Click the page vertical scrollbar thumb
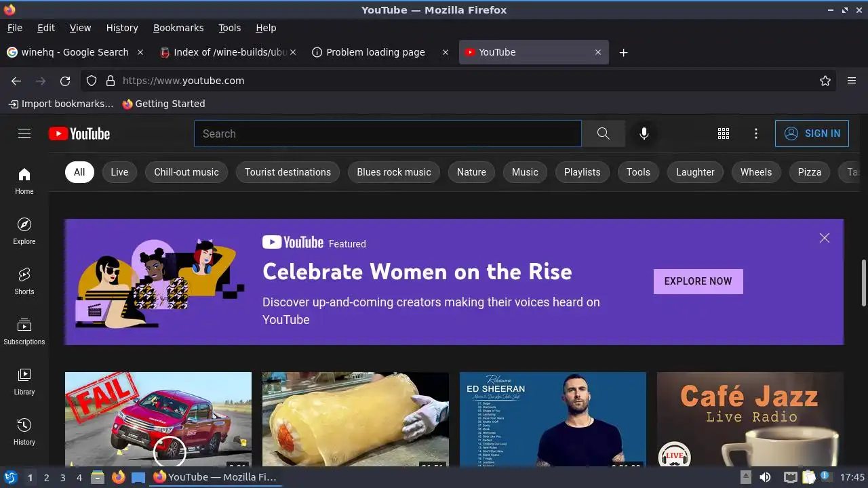The image size is (868, 488). 863,283
